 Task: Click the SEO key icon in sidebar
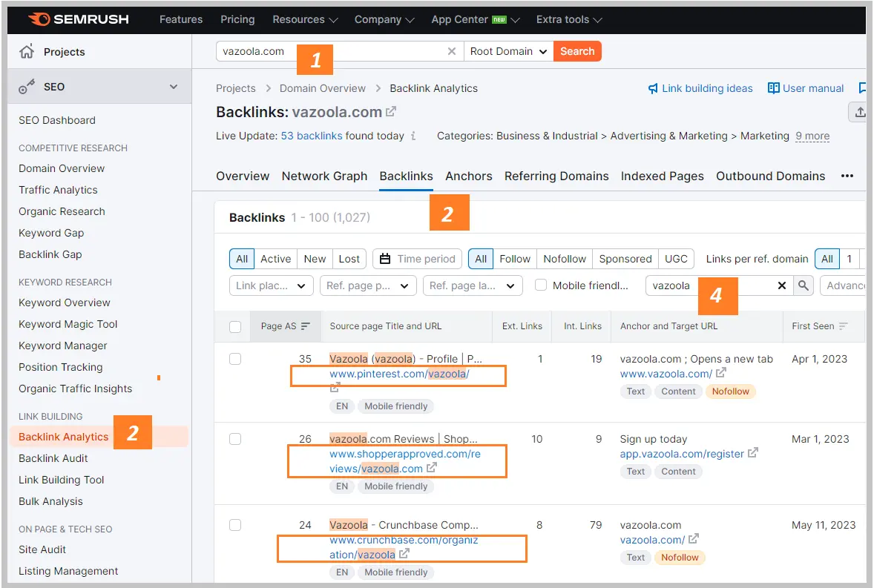[x=26, y=86]
